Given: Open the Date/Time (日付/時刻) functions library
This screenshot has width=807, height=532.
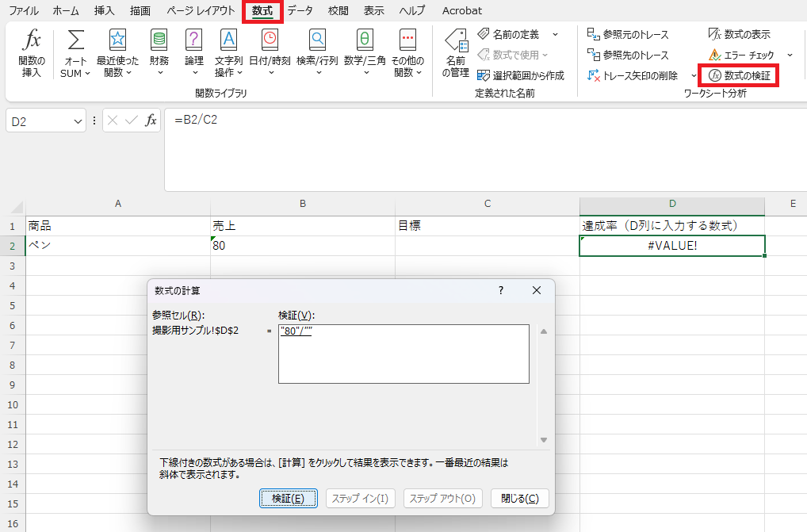Looking at the screenshot, I should 270,53.
